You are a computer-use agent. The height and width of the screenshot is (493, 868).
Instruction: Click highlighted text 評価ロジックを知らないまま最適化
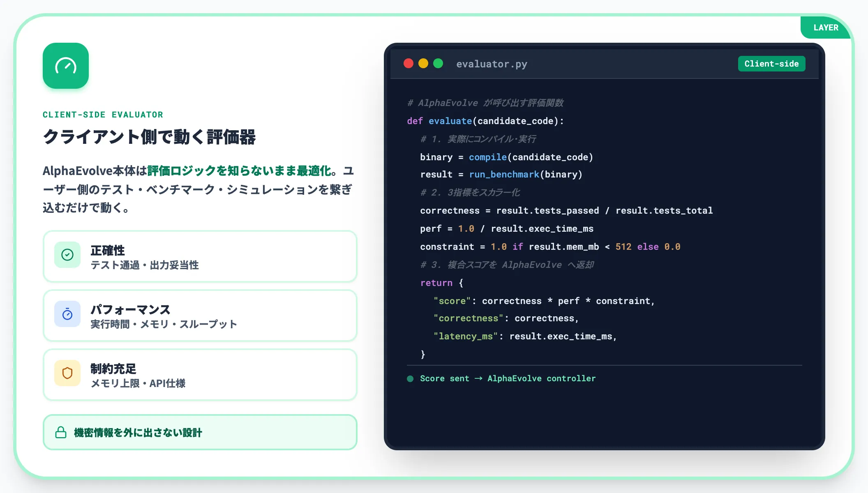point(240,170)
